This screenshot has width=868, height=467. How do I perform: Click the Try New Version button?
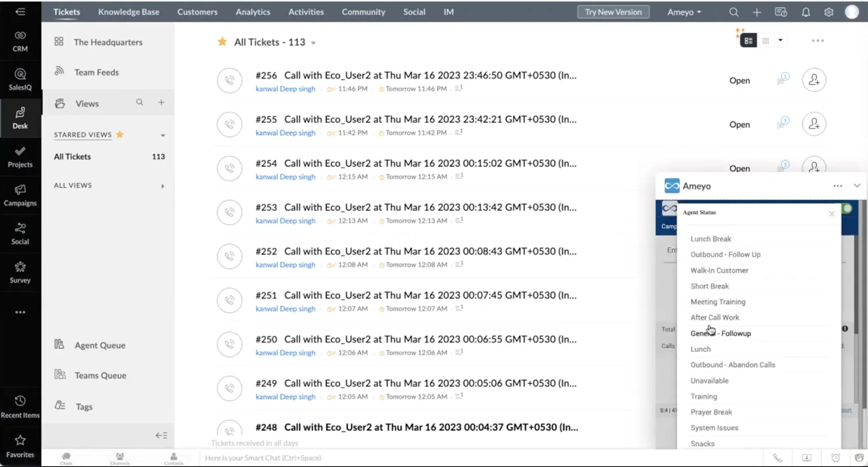613,12
